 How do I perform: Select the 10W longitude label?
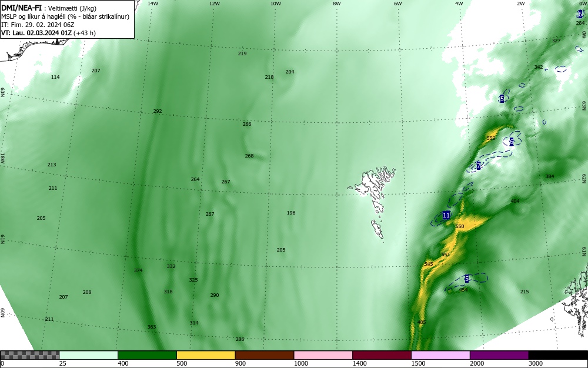pos(276,4)
